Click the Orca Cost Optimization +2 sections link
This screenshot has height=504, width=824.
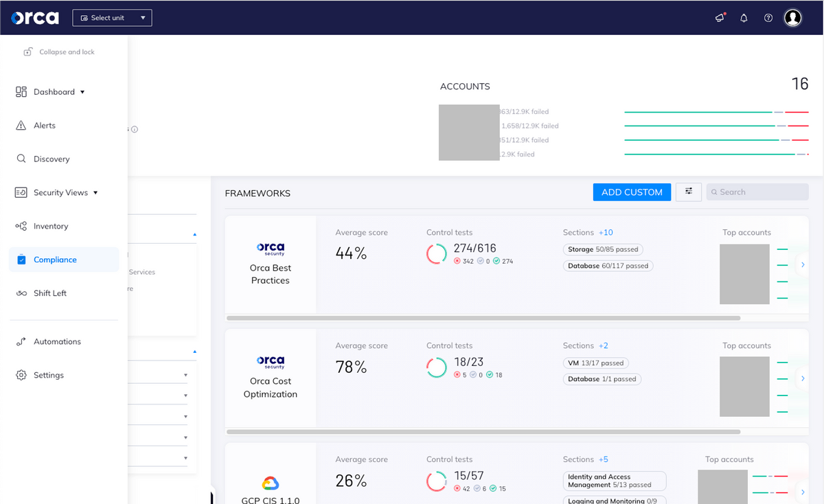(603, 346)
